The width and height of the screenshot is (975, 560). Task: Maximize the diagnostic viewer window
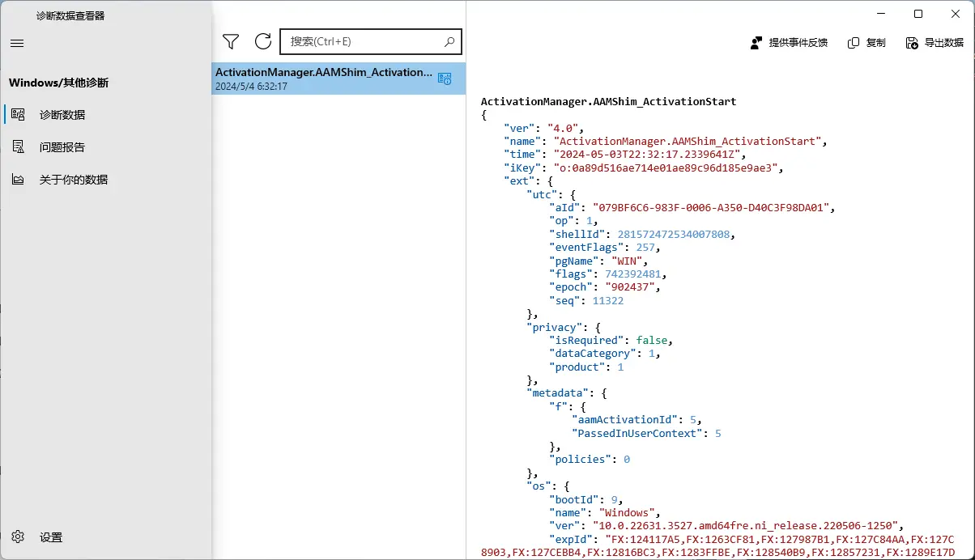point(918,14)
